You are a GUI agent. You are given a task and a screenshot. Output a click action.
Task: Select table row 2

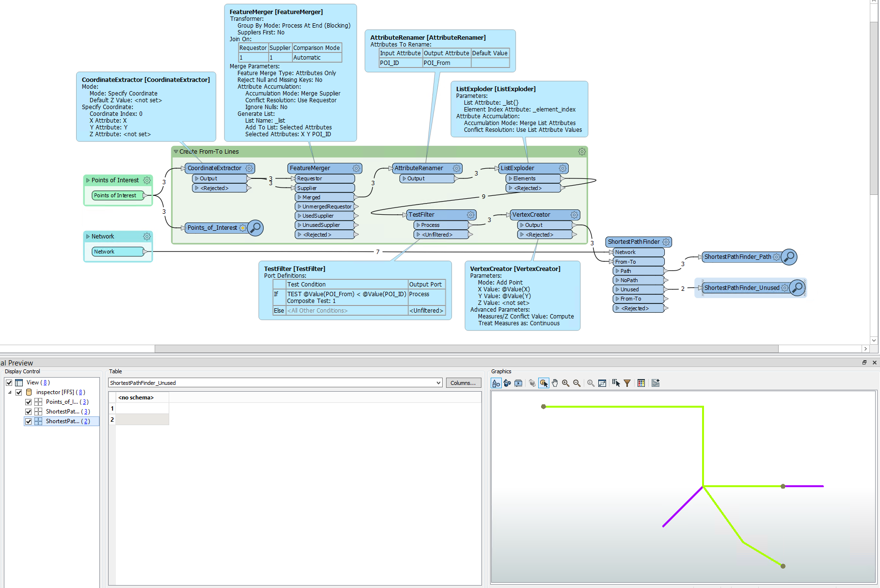click(112, 419)
